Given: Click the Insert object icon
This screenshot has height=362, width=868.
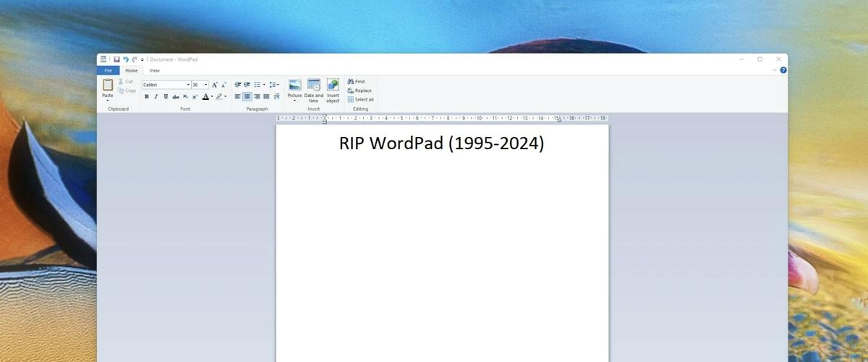Looking at the screenshot, I should pos(333,85).
